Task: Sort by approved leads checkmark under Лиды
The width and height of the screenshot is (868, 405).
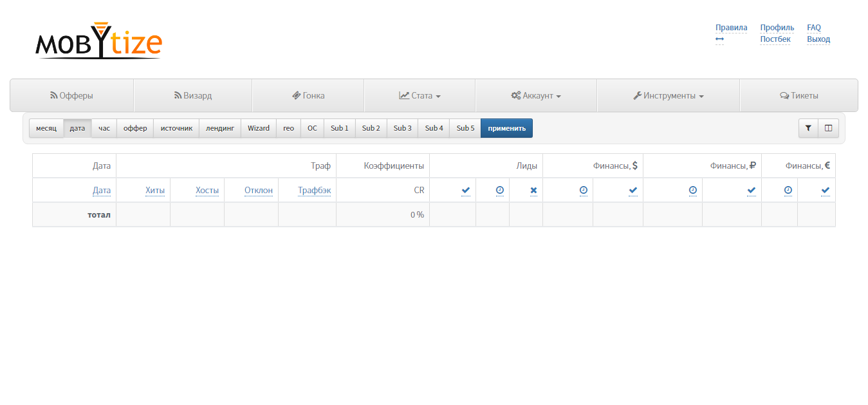Action: click(466, 190)
